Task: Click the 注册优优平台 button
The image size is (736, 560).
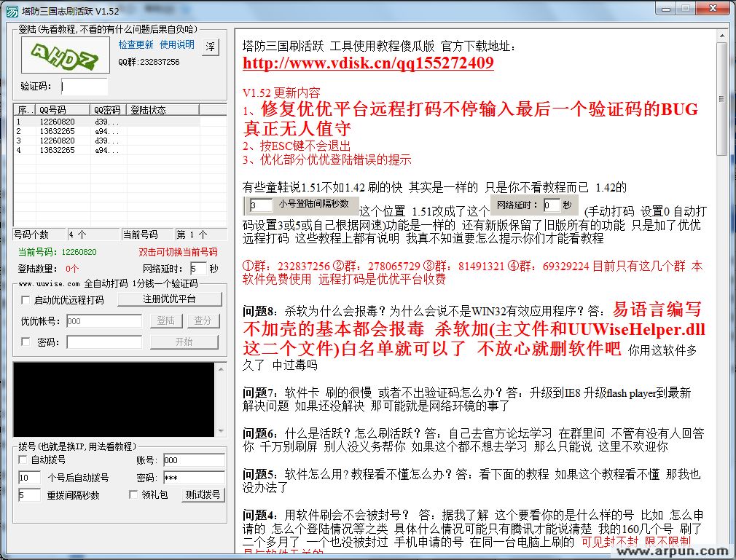Action: pos(170,299)
